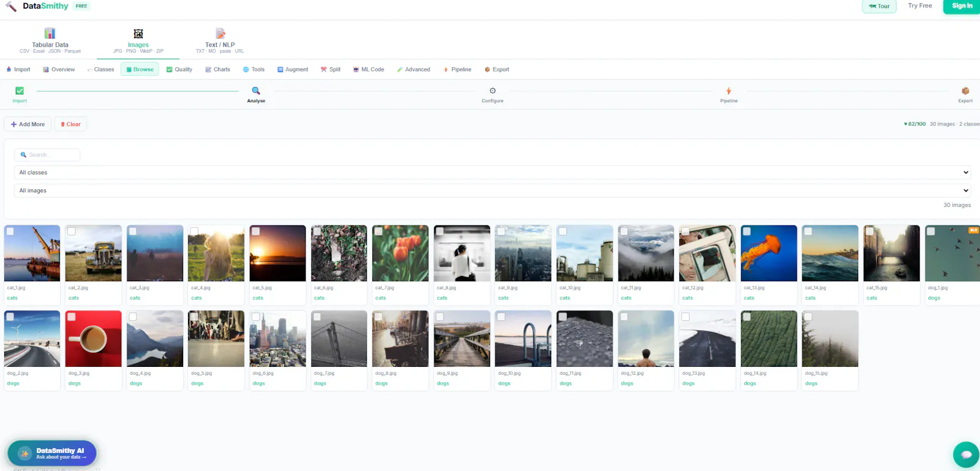
Task: Choose the Text / NLP document icon
Action: pyautogui.click(x=220, y=34)
